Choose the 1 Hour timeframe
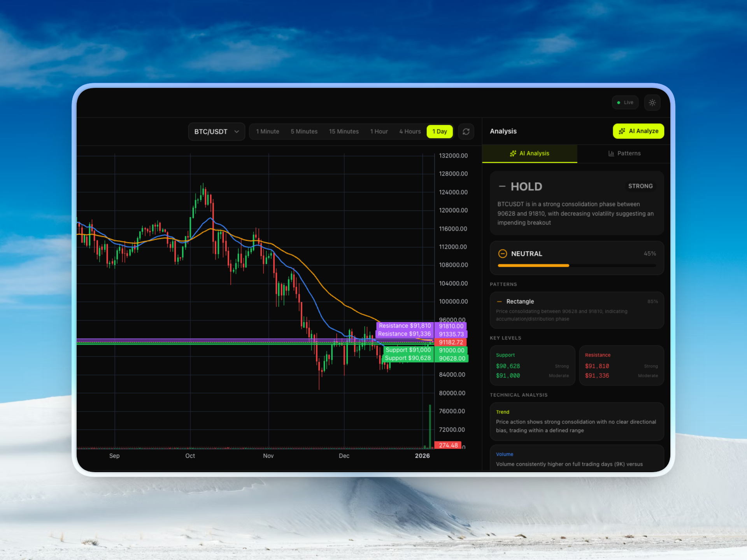Screen dimensions: 747x560 point(379,131)
